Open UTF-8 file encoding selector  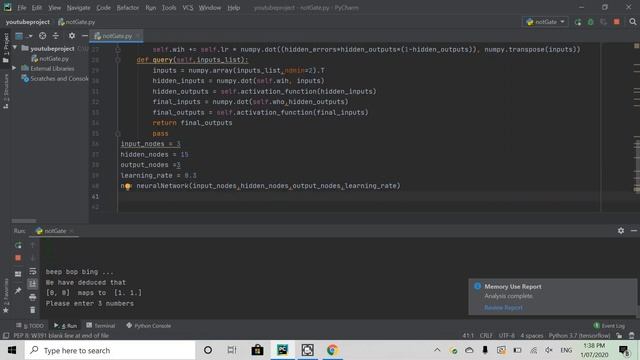507,336
